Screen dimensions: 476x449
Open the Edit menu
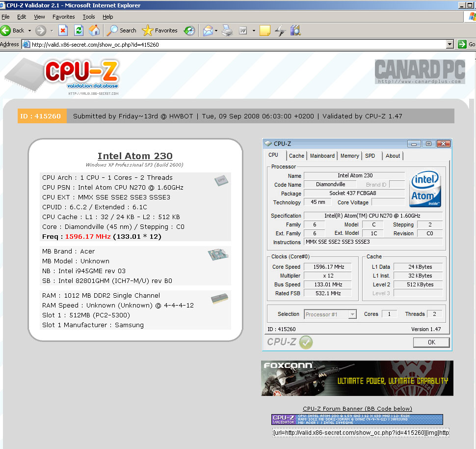pyautogui.click(x=22, y=17)
